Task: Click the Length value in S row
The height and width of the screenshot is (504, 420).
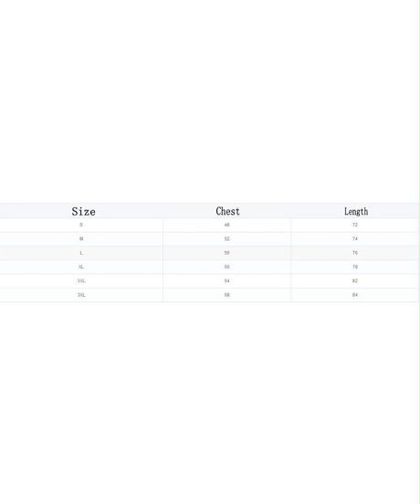Action: (x=355, y=225)
